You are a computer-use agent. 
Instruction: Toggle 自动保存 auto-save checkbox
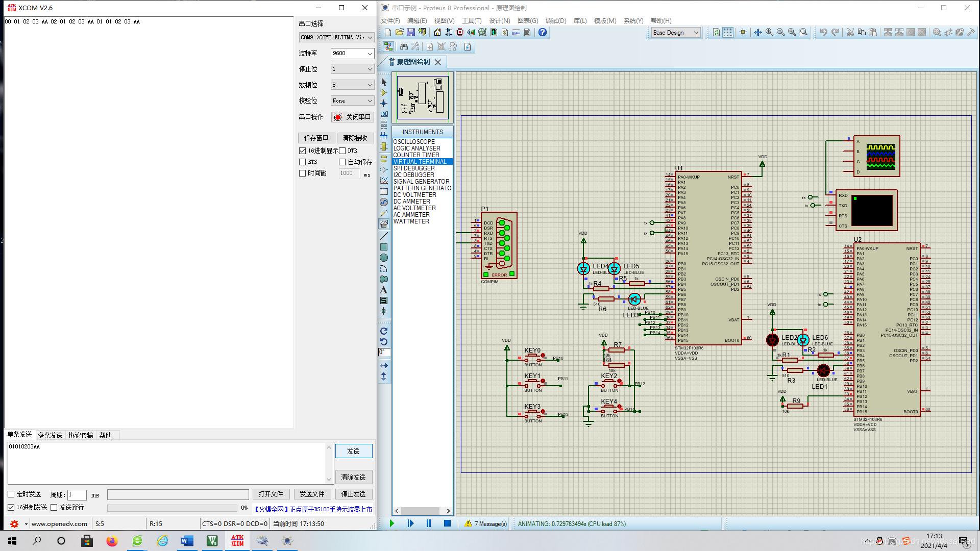click(x=342, y=162)
